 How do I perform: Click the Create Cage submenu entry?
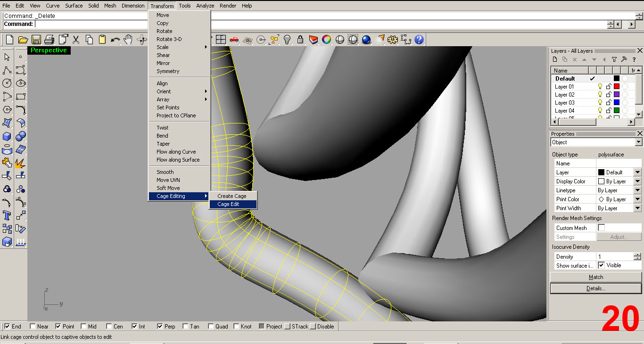(x=233, y=196)
